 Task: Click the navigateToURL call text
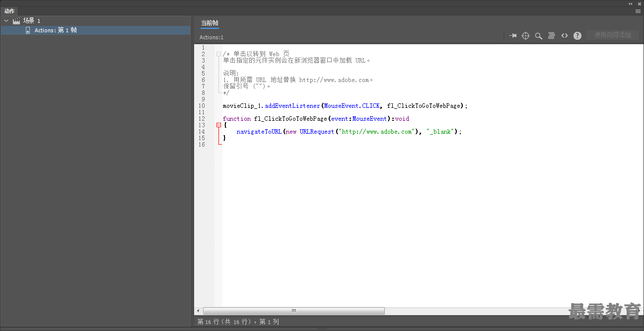click(x=259, y=132)
